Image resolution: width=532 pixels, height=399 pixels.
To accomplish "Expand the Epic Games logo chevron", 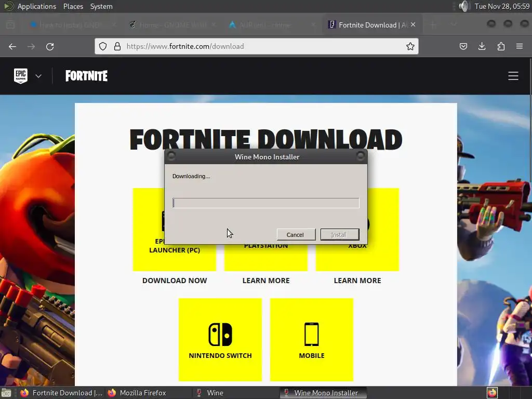I will tap(38, 76).
